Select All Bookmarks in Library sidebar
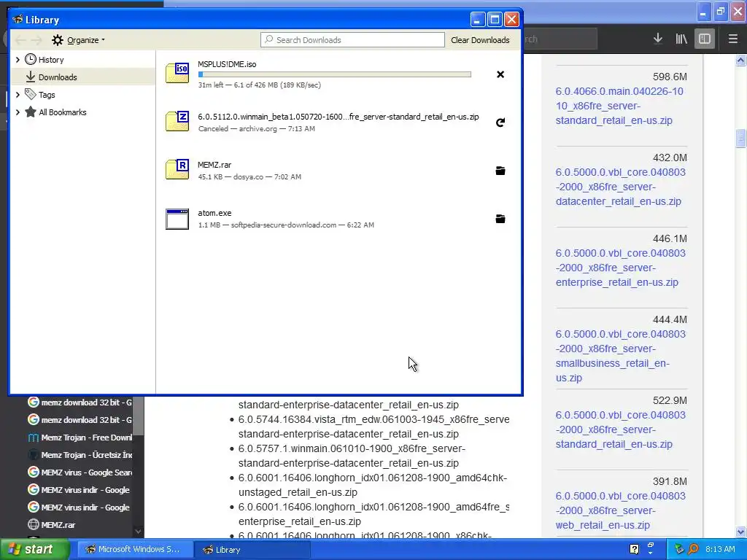747x560 pixels. (x=83, y=112)
